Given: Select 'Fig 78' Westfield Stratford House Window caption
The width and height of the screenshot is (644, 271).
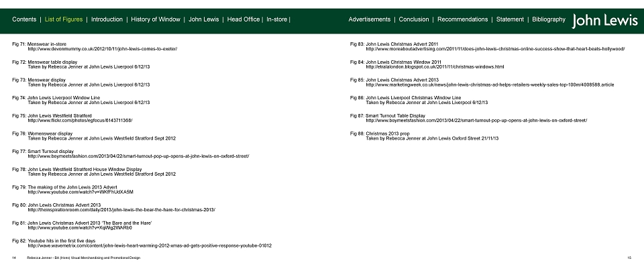Looking at the screenshot, I should (x=77, y=169).
